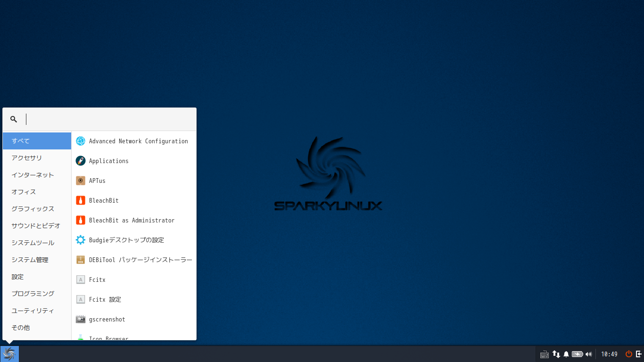The height and width of the screenshot is (362, 644).
Task: Open DEBiTool パッケージインストーラー text entry
Action: pyautogui.click(x=140, y=260)
